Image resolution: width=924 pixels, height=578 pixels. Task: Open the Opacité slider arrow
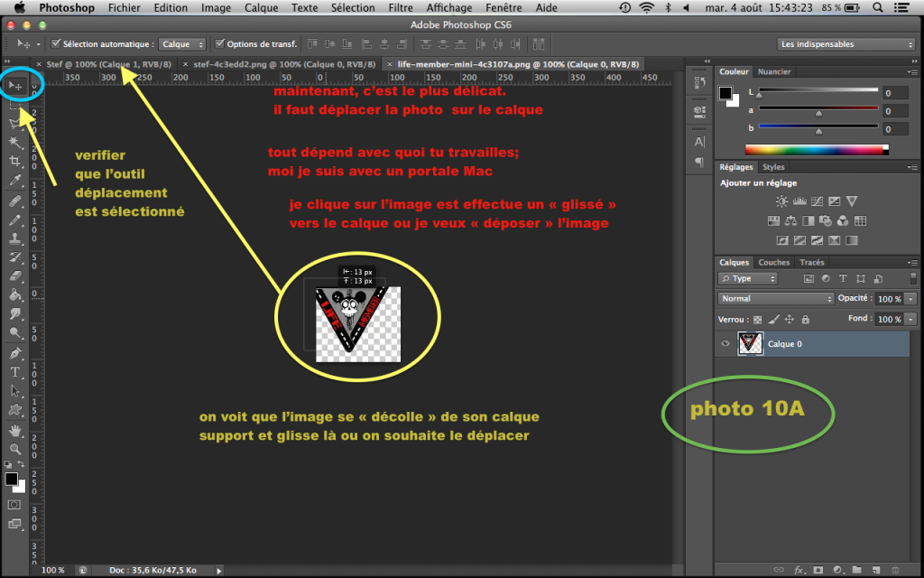pyautogui.click(x=910, y=299)
